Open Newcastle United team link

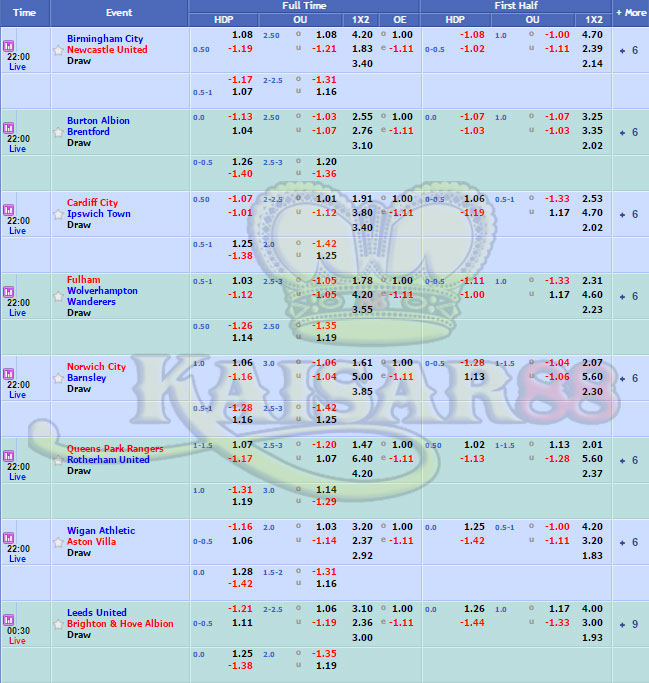107,50
